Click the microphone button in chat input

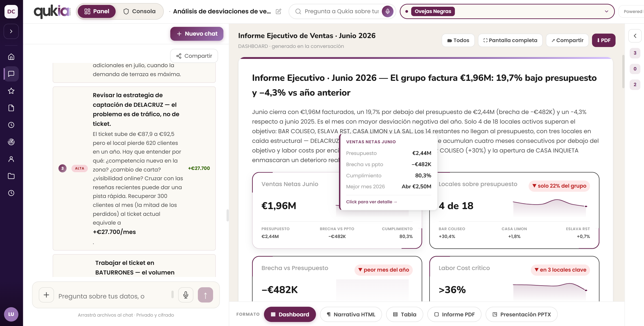click(x=186, y=295)
